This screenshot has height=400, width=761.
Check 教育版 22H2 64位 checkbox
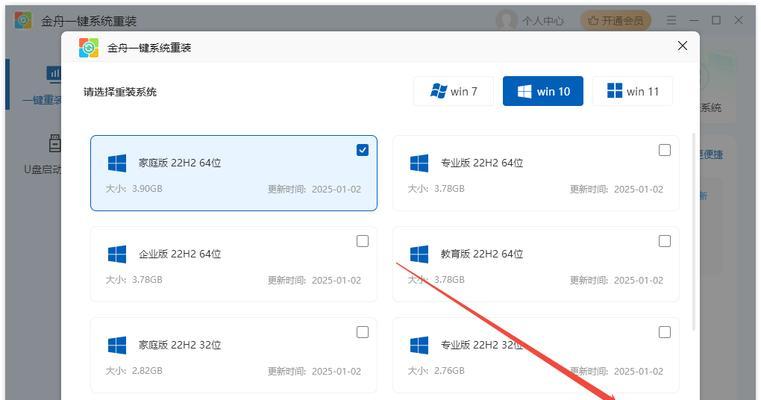coord(664,241)
